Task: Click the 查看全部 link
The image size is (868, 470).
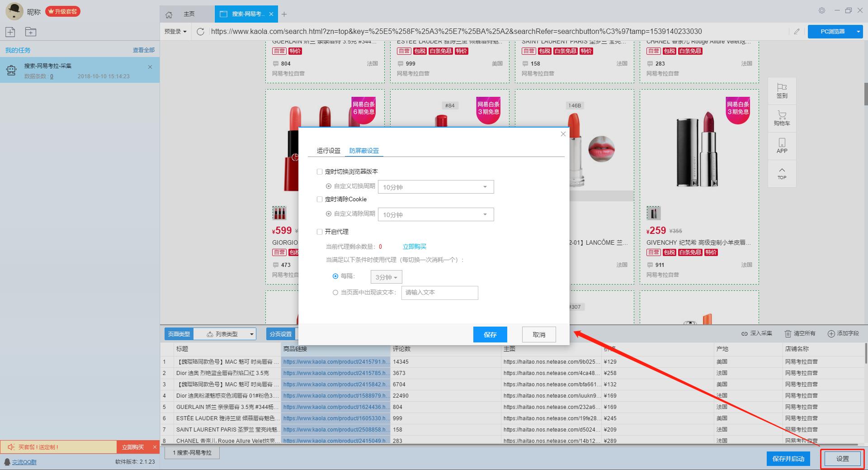Action: point(144,50)
